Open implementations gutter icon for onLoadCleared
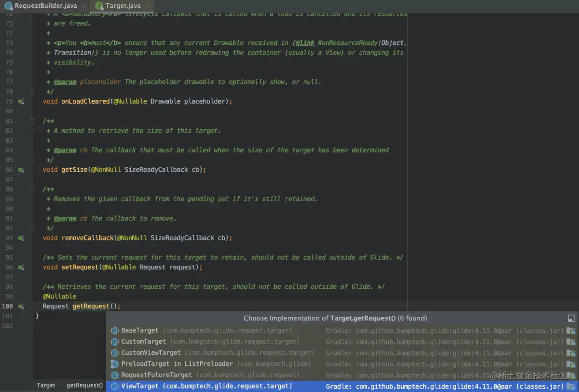579x392 pixels. tap(21, 102)
